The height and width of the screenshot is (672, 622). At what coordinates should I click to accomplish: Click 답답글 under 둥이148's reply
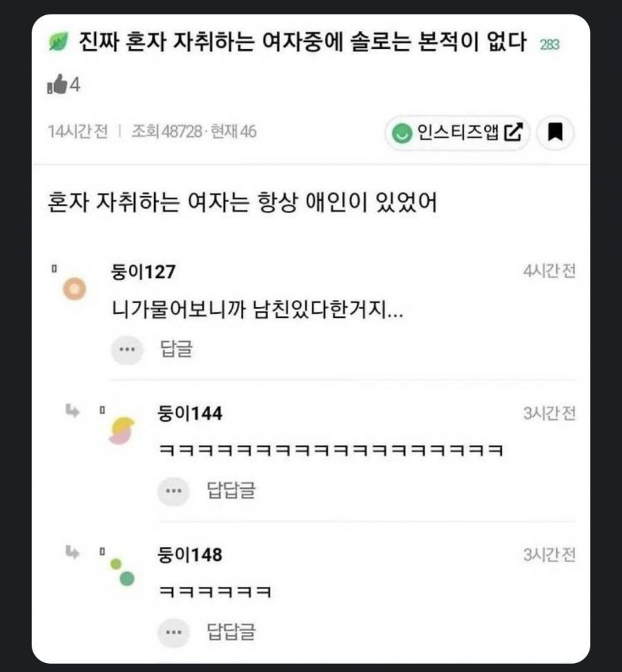click(x=231, y=631)
